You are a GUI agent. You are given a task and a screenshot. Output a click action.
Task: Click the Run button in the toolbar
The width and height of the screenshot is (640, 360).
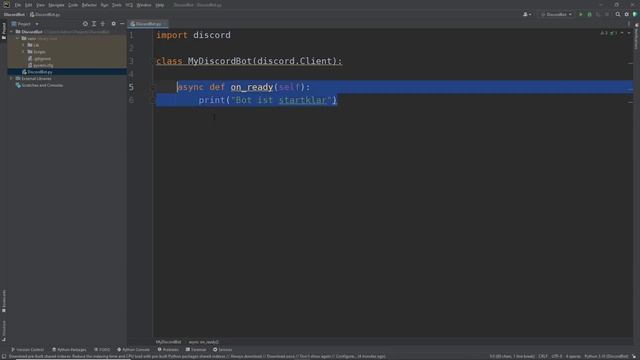[581, 14]
